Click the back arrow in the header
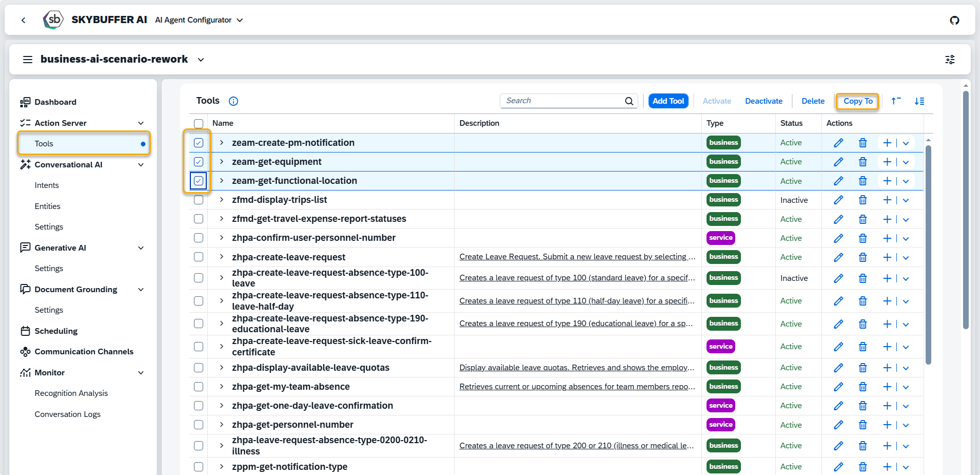This screenshot has height=475, width=980. pos(24,20)
